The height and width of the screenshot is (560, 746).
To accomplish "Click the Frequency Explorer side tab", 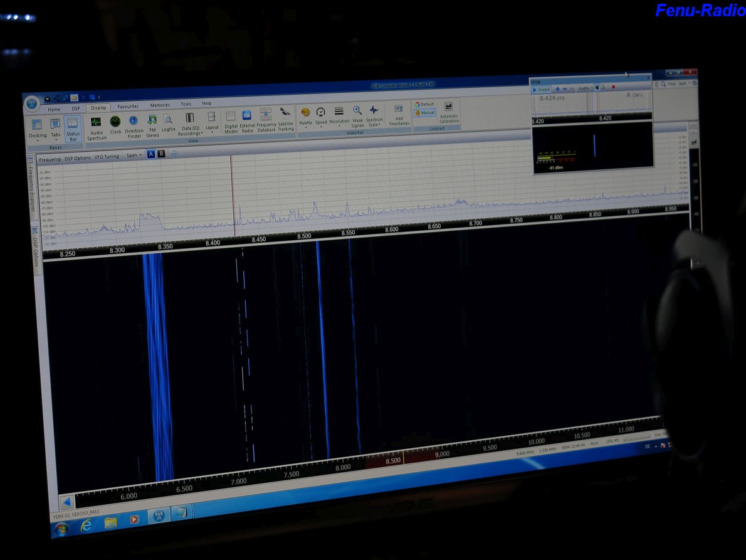I will [x=33, y=188].
